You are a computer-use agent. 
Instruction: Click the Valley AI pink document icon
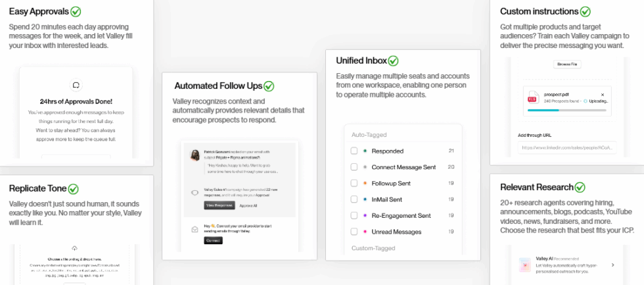(x=525, y=265)
